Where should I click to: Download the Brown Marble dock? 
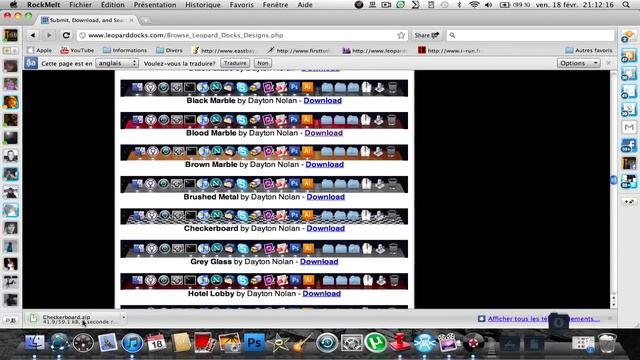click(x=324, y=164)
